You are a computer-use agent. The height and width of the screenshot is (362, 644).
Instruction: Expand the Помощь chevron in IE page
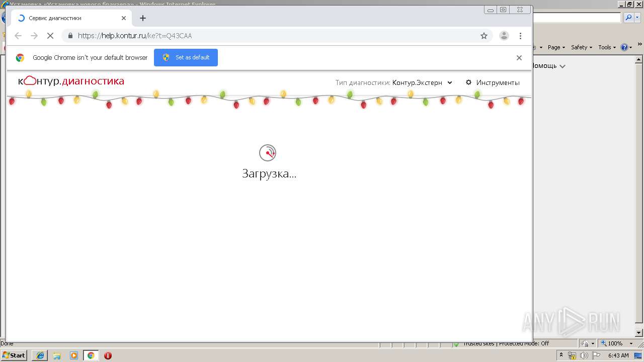tap(562, 66)
